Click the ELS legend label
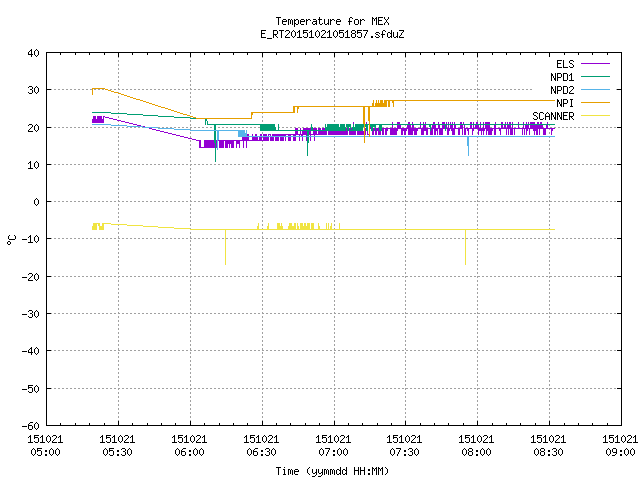 [x=565, y=64]
